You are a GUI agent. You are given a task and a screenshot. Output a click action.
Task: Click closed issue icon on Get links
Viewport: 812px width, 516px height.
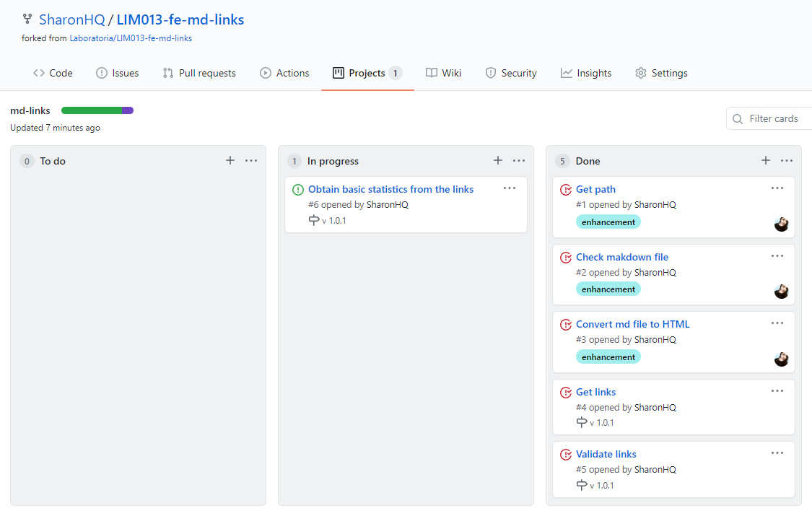pos(566,393)
